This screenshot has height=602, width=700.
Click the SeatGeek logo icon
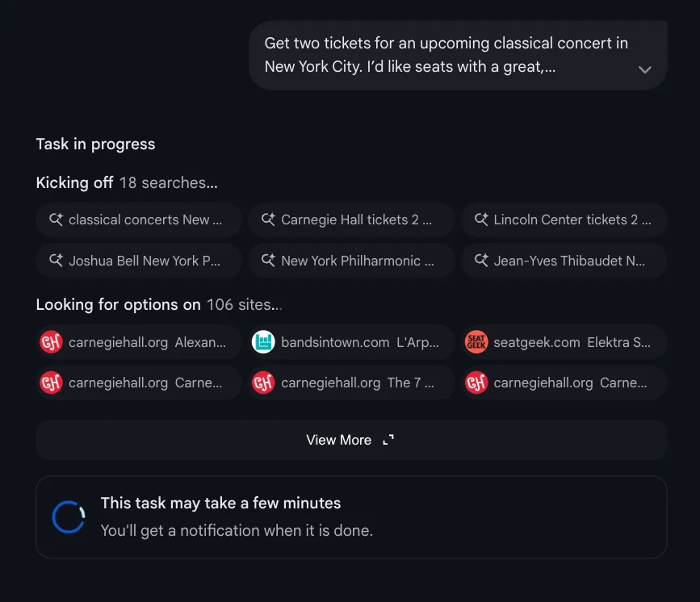tap(476, 342)
